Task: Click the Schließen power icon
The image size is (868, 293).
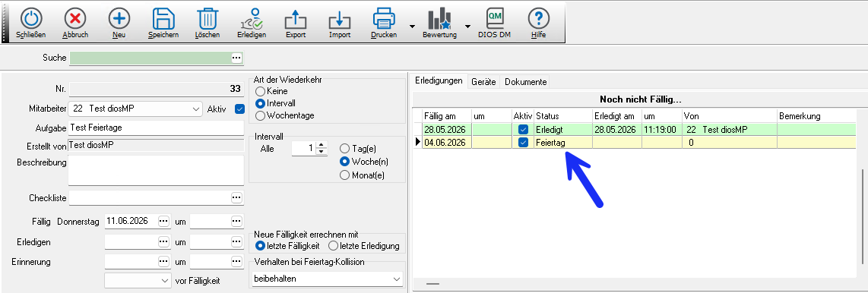Action: tap(31, 19)
